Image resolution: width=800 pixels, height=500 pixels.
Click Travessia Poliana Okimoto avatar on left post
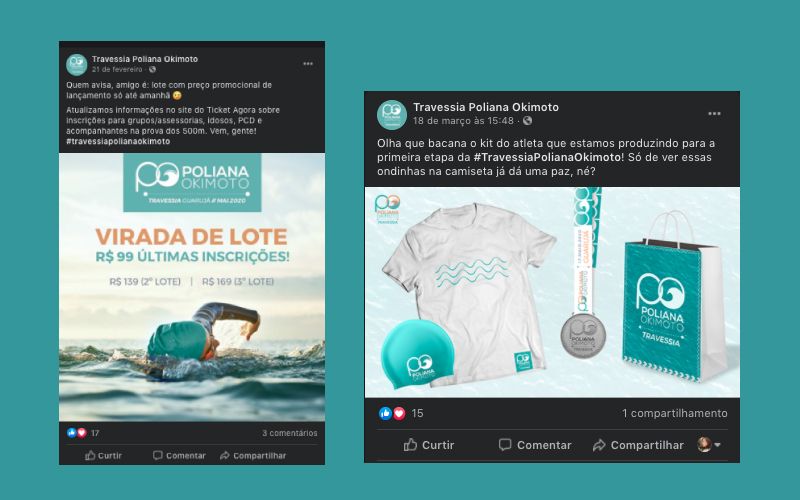click(x=77, y=64)
